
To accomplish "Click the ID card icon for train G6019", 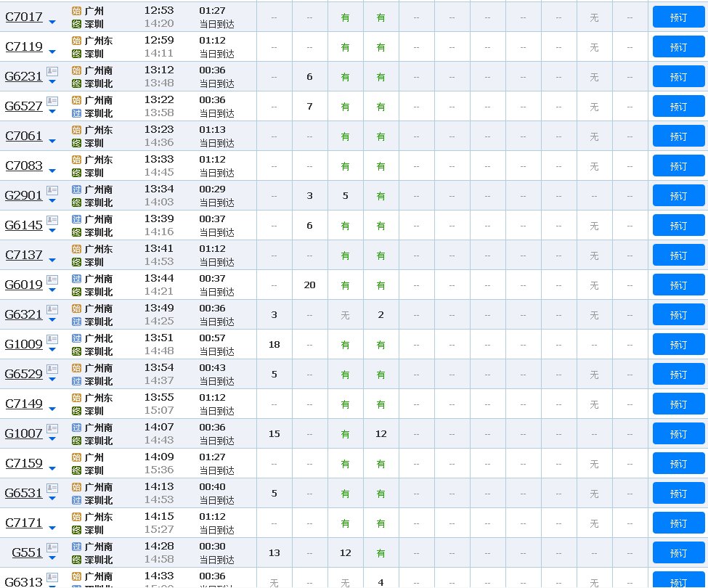I will pos(52,279).
